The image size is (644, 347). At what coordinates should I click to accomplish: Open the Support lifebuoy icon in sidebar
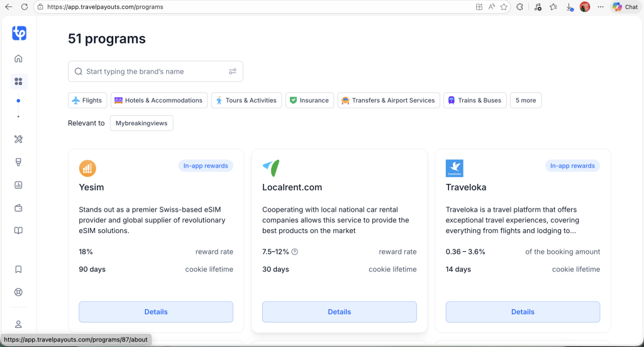(18, 292)
